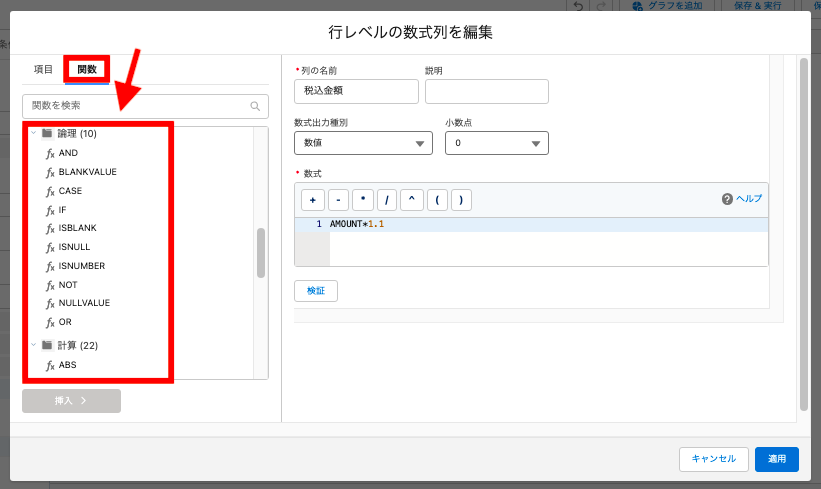Click the search magnifier icon
The width and height of the screenshot is (821, 489).
click(256, 106)
